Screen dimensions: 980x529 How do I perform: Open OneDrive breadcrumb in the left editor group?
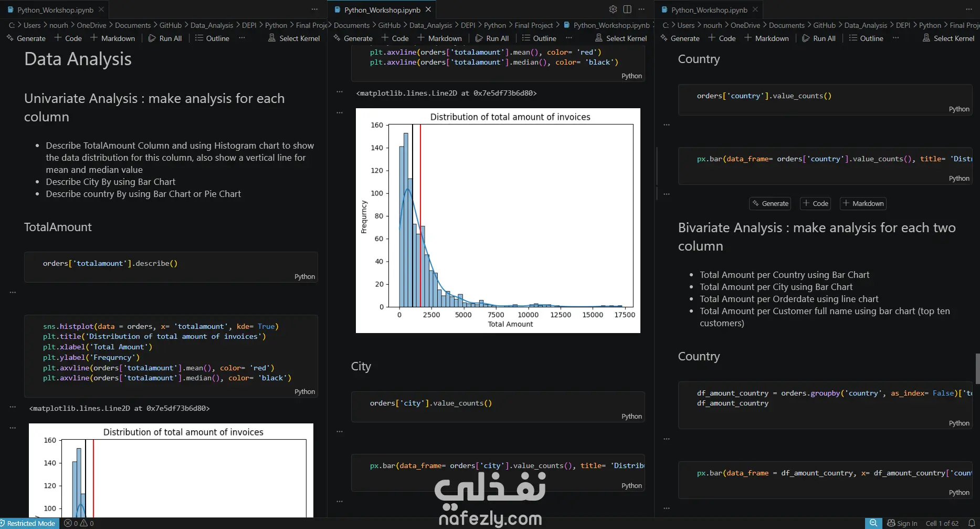[91, 25]
